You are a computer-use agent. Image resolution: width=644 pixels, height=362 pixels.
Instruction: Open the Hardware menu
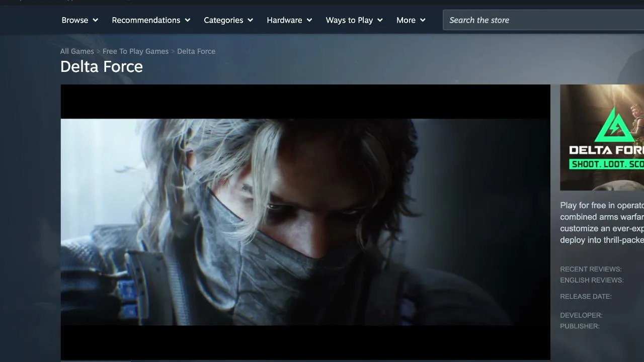pyautogui.click(x=289, y=20)
